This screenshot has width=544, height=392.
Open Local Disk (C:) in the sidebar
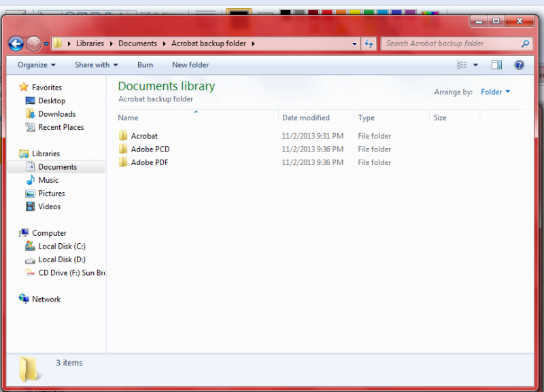[61, 247]
